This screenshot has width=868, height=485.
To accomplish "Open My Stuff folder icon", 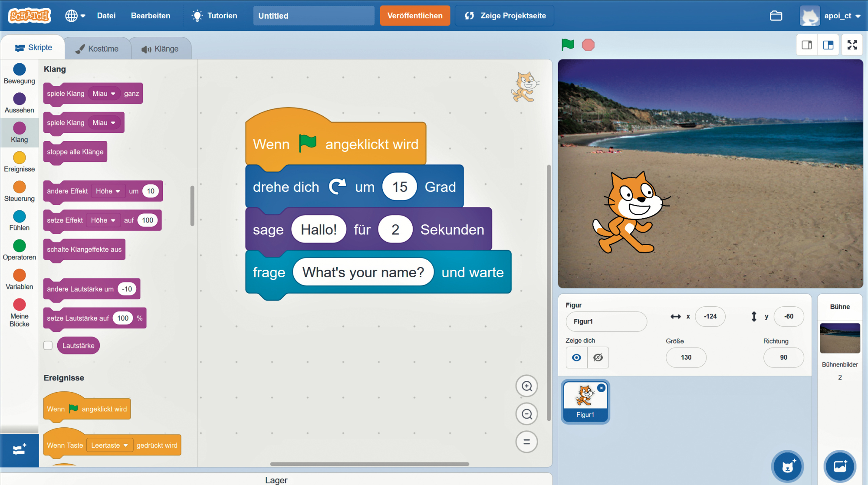I will pos(776,16).
